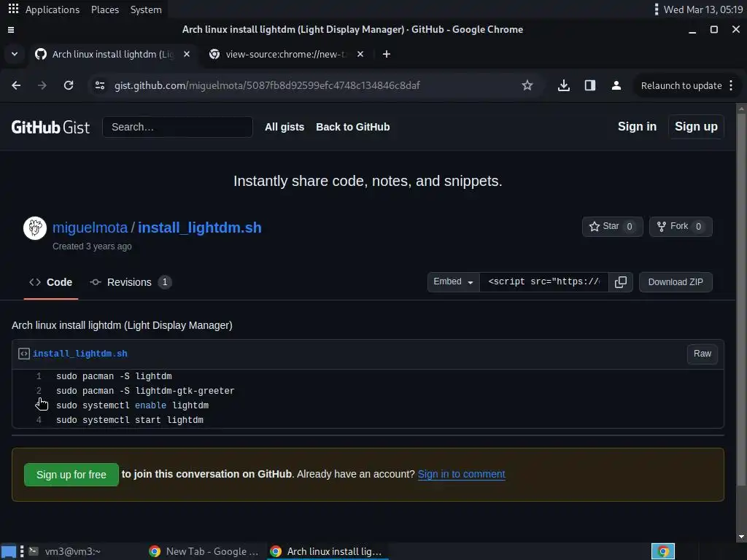747x560 pixels.
Task: Select the embed script text field
Action: click(544, 282)
